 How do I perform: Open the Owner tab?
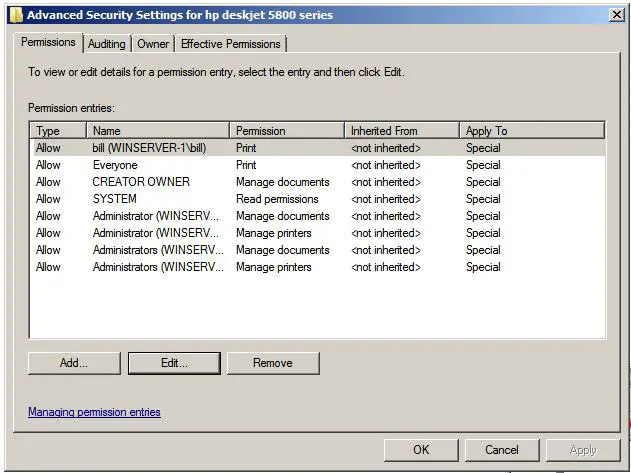pyautogui.click(x=153, y=44)
